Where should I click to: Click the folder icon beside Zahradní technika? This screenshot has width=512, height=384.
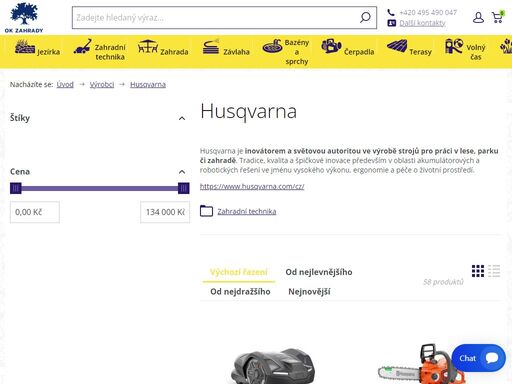pyautogui.click(x=206, y=211)
